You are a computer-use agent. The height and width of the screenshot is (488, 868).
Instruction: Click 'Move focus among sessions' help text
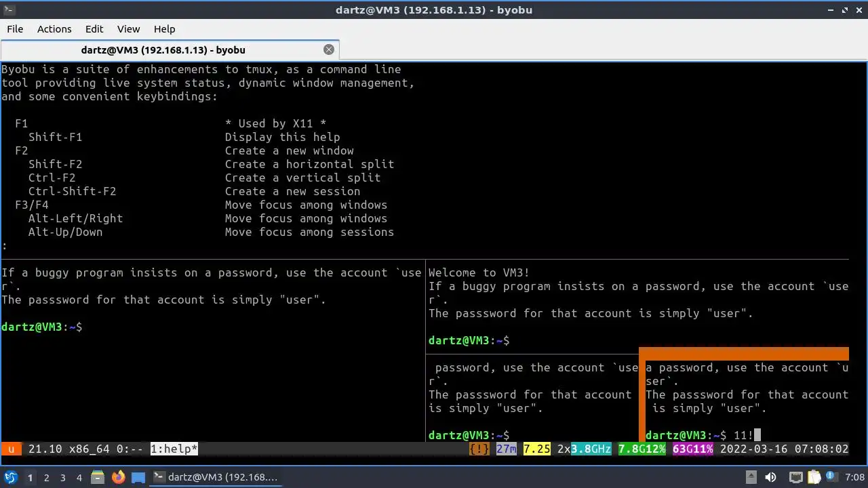309,232
